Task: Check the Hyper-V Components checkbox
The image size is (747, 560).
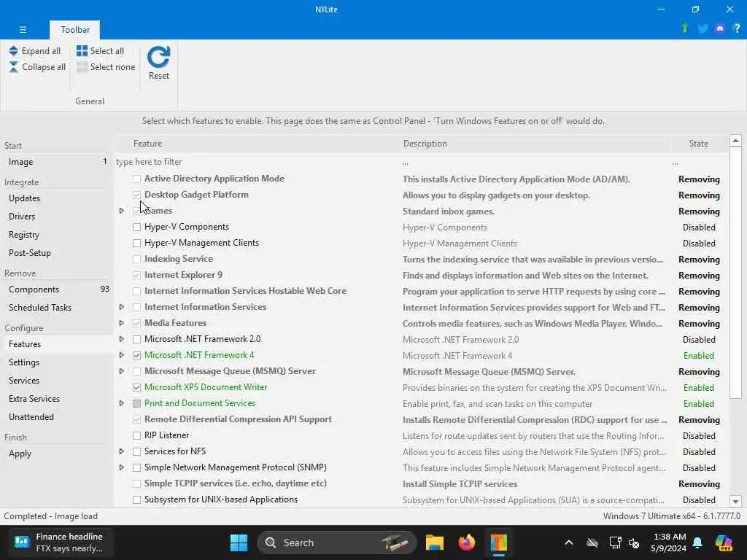Action: (x=136, y=227)
